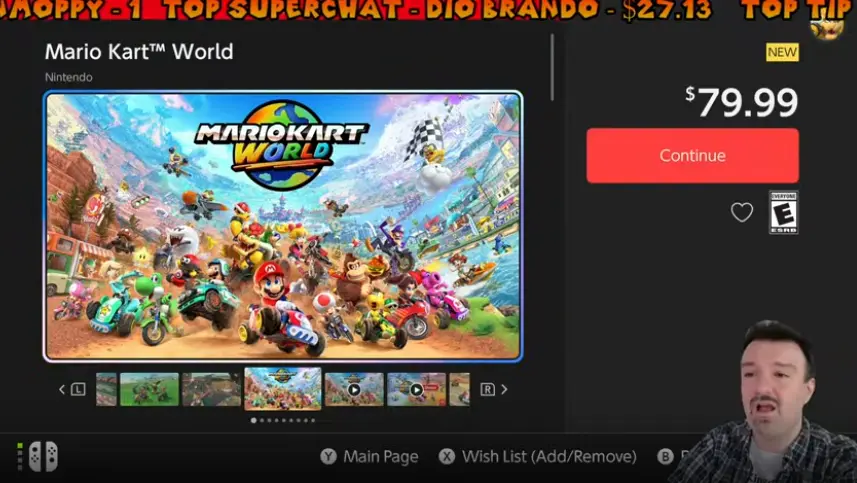Add game to wish list via heart icon
The height and width of the screenshot is (483, 857).
click(742, 212)
